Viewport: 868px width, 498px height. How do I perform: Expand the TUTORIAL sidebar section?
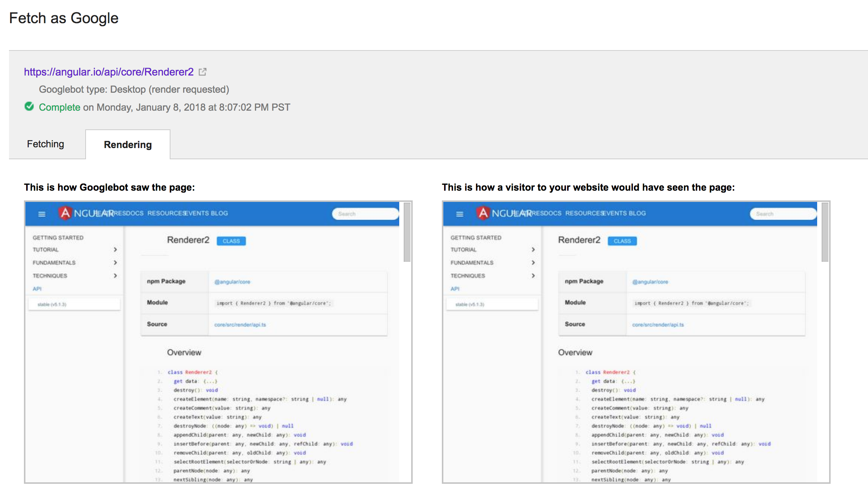45,249
